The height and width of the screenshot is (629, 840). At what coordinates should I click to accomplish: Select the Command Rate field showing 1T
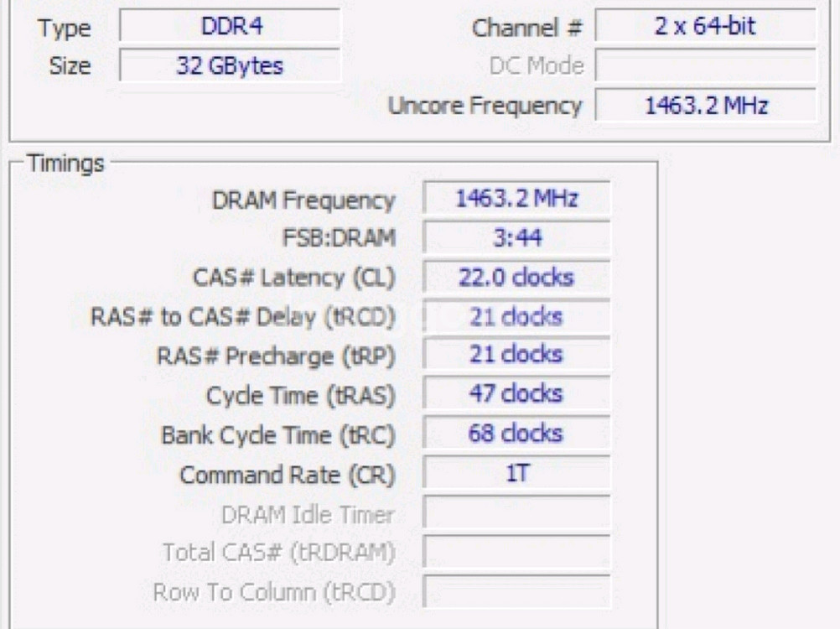tap(516, 474)
